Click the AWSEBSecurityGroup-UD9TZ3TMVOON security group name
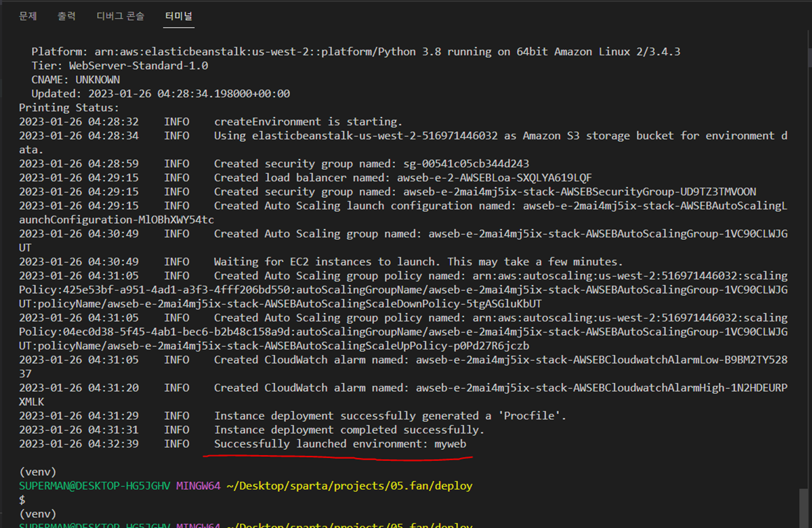Screen dimensions: 812x528 pyautogui.click(x=579, y=191)
